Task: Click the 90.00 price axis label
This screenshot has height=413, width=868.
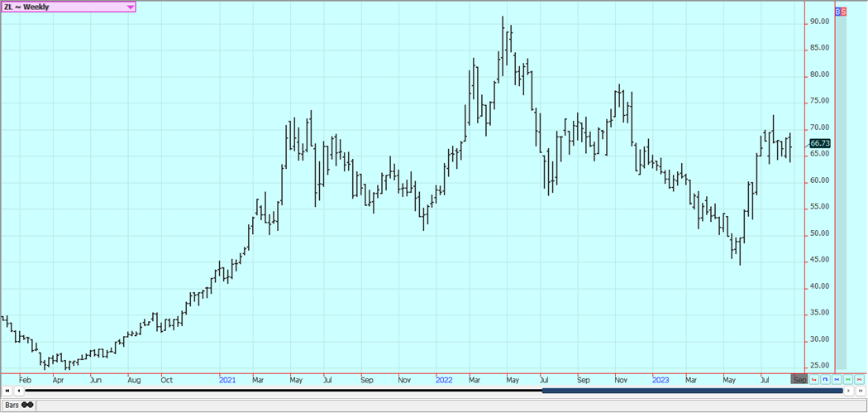Action: pos(819,22)
